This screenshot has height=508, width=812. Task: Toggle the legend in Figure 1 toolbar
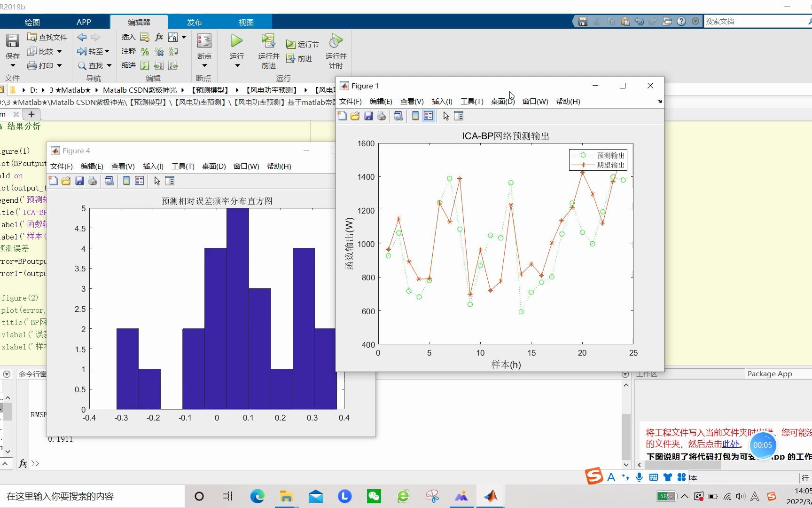pyautogui.click(x=428, y=116)
